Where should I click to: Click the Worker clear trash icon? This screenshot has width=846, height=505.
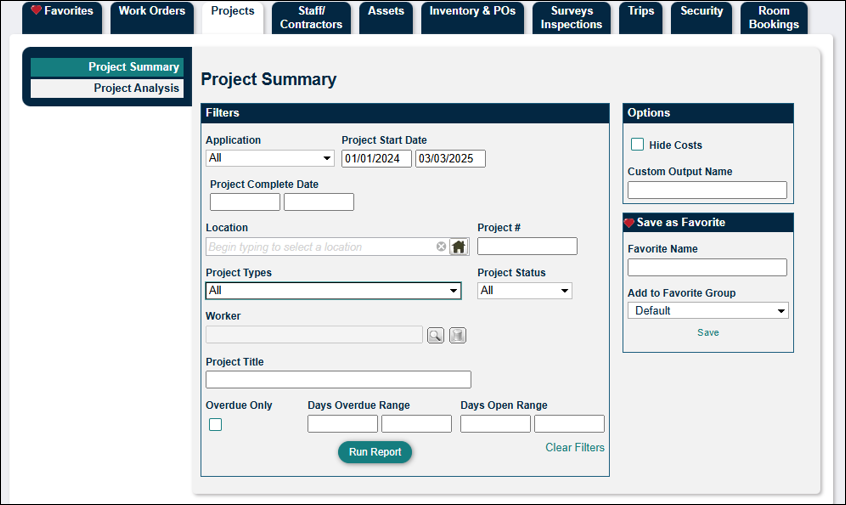pyautogui.click(x=458, y=335)
